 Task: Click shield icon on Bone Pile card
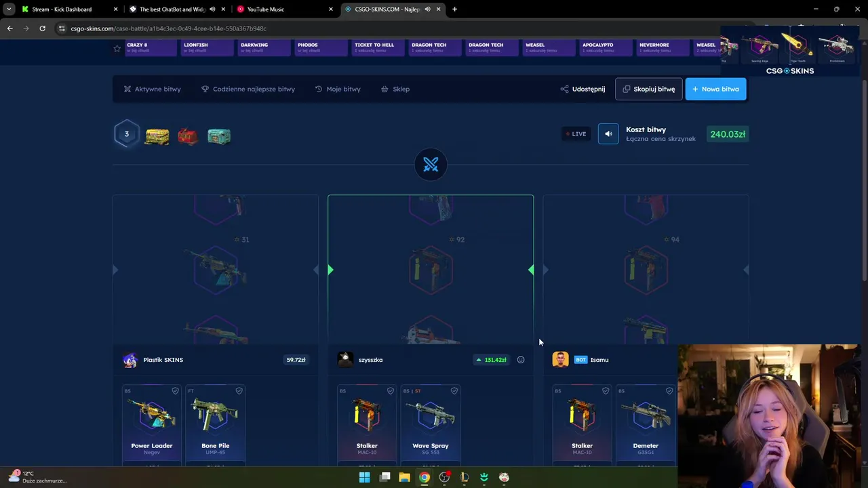[x=239, y=391]
